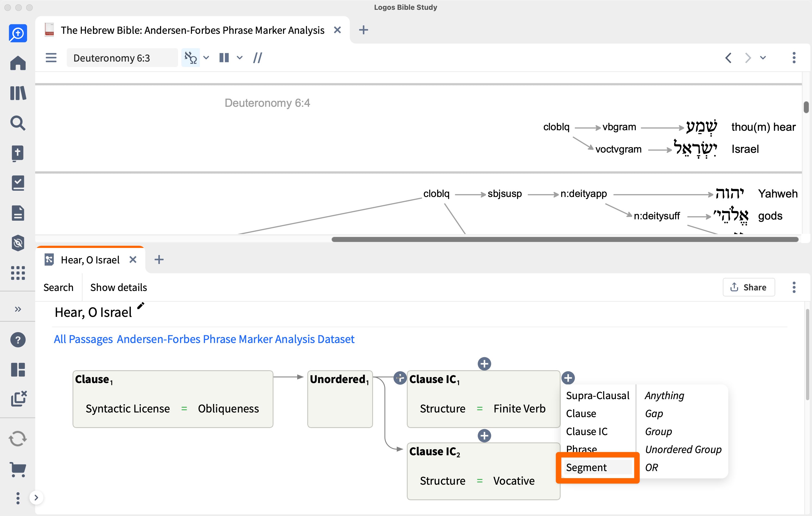Close the Hebrew Bible Andersen-Forbes tab
Screen dimensions: 812x516
(337, 30)
